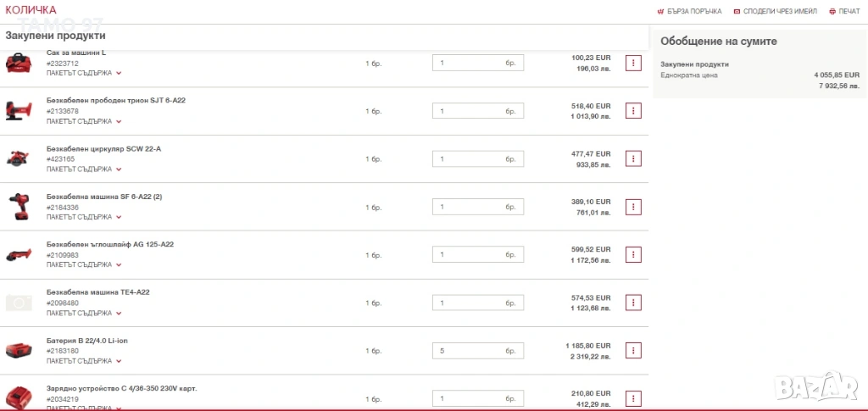The width and height of the screenshot is (868, 411).
Task: Open product name Безкабелна машина SF 6-A22 (2)
Action: click(103, 197)
